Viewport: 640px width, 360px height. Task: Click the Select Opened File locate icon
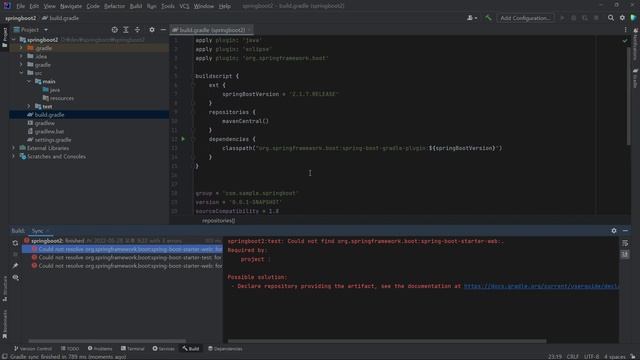point(115,30)
